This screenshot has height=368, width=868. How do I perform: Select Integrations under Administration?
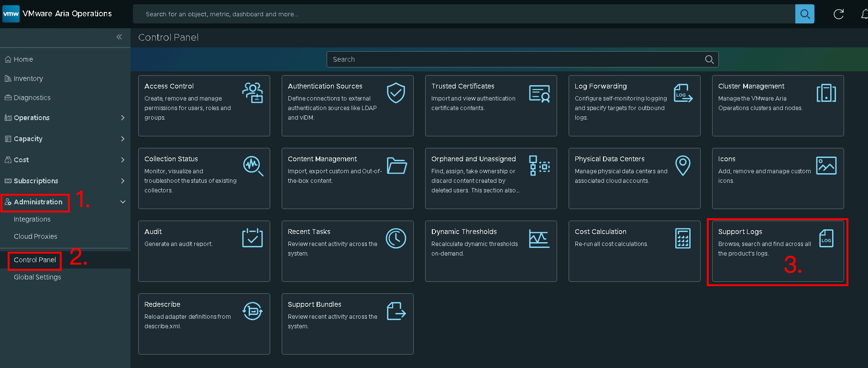(x=32, y=219)
